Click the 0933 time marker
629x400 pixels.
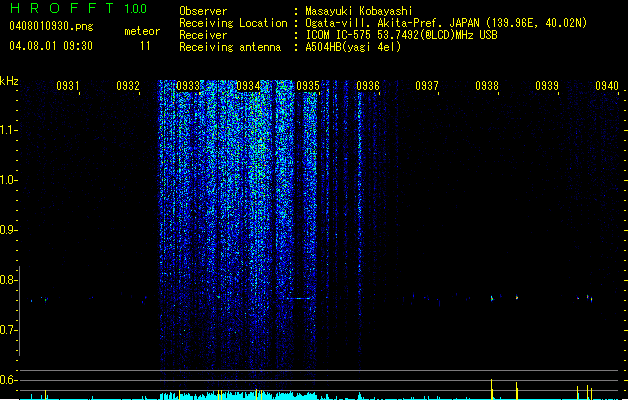188,86
